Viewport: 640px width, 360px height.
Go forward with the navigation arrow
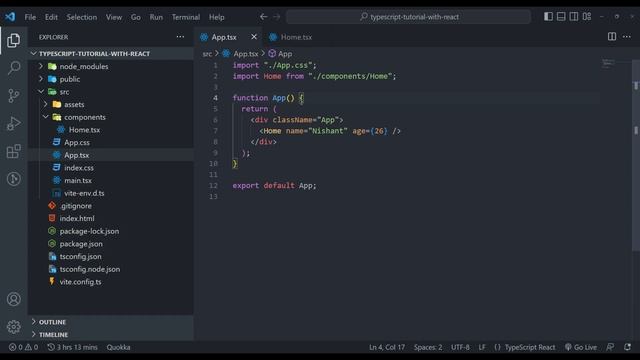277,17
